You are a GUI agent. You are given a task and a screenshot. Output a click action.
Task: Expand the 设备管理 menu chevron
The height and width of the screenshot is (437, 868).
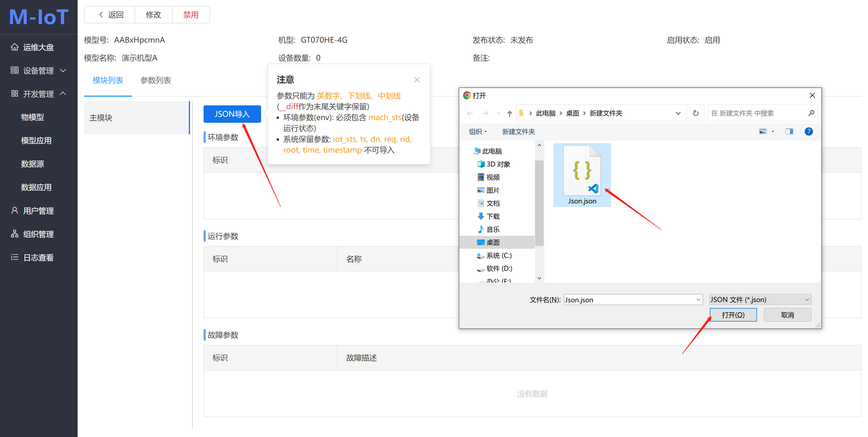[x=63, y=70]
